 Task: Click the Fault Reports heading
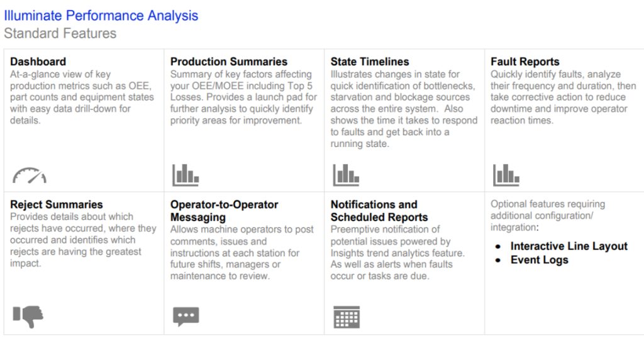[x=525, y=62]
